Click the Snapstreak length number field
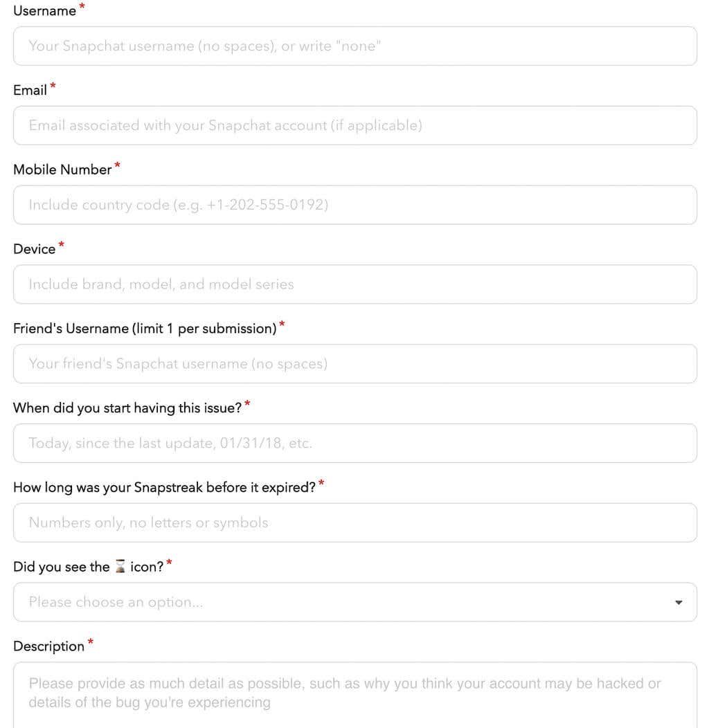Screen dimensions: 709x728 coord(354,522)
